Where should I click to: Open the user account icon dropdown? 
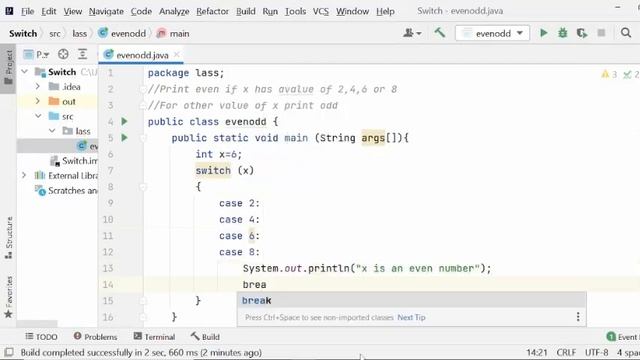[x=412, y=33]
